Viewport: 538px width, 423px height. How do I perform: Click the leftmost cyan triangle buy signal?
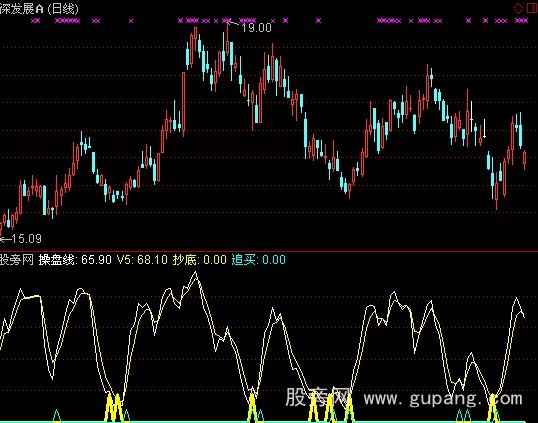[x=57, y=415]
